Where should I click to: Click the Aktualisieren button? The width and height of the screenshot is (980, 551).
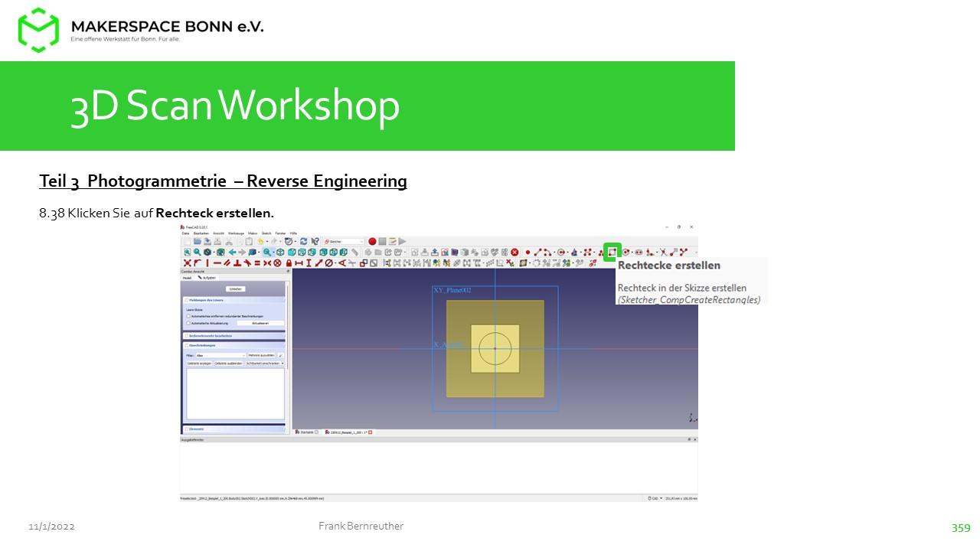click(x=260, y=323)
